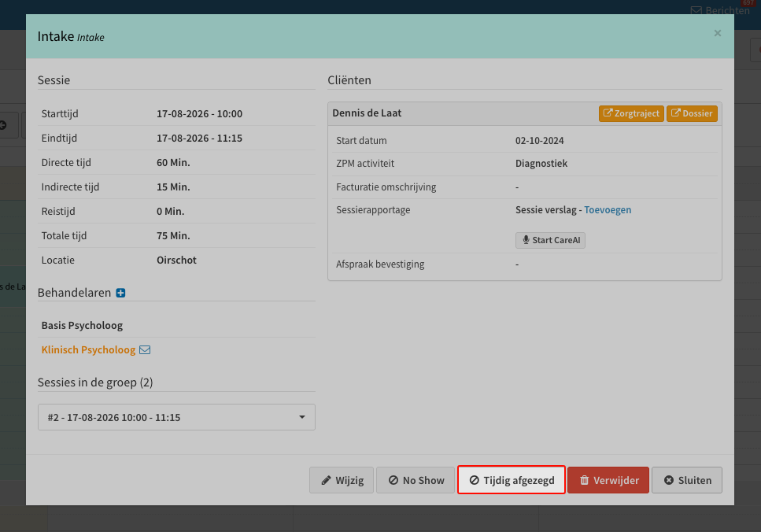Click the Totale tijd value 75 Min.
The width and height of the screenshot is (761, 532).
(x=173, y=235)
